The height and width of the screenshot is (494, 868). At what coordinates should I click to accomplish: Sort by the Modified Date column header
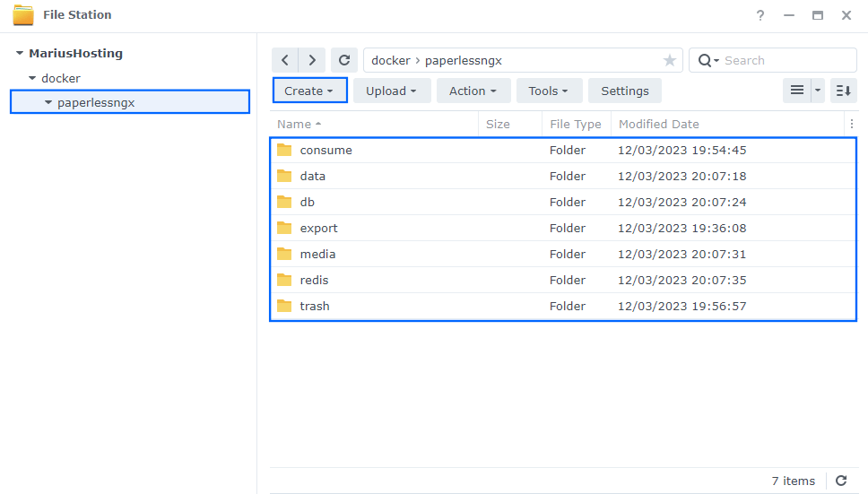(x=727, y=124)
